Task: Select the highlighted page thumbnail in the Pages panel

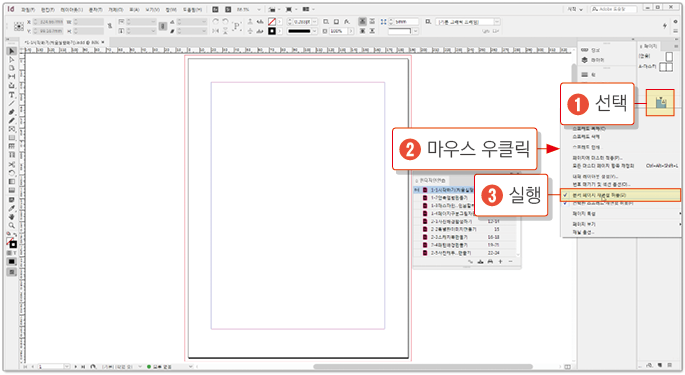Action: click(661, 103)
